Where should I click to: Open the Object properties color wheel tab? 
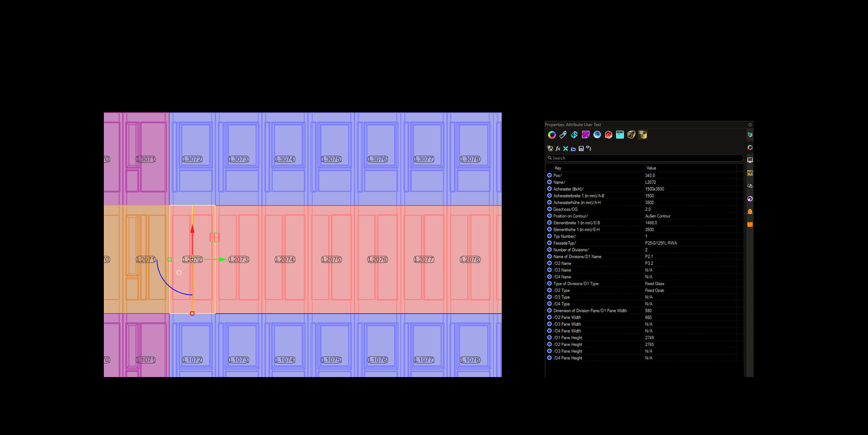click(552, 135)
